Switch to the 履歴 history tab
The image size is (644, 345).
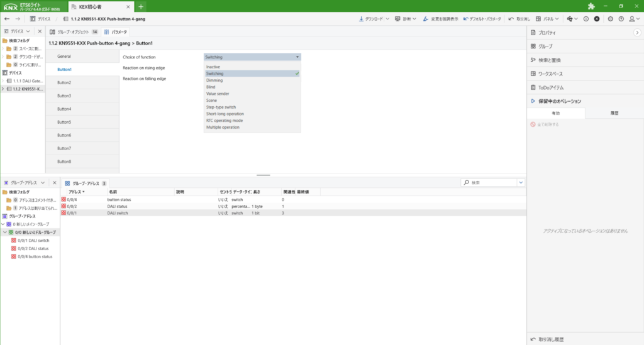(x=614, y=113)
